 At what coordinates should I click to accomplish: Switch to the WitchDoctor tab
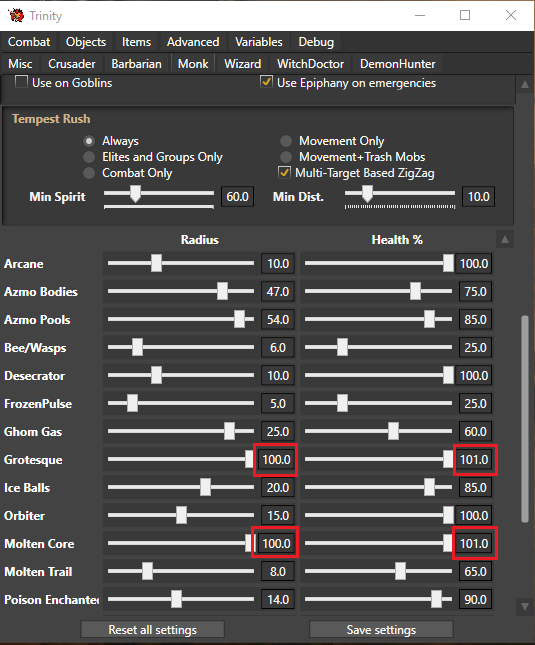click(x=310, y=64)
